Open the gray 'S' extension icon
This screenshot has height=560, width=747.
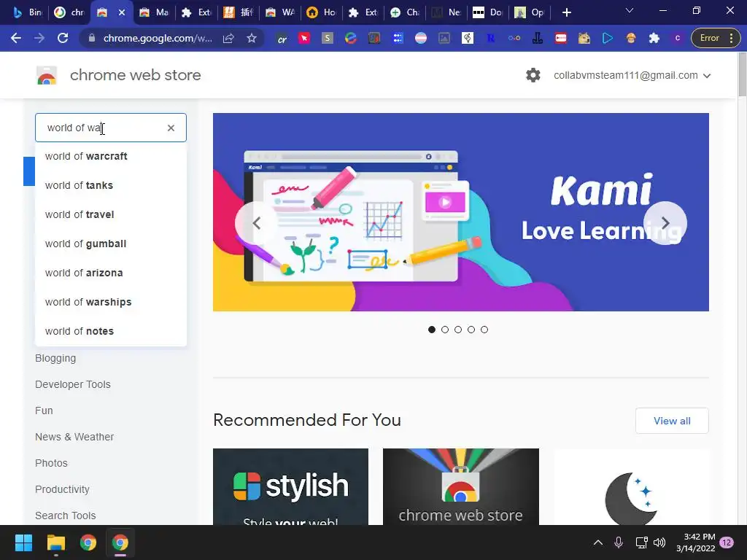(328, 38)
